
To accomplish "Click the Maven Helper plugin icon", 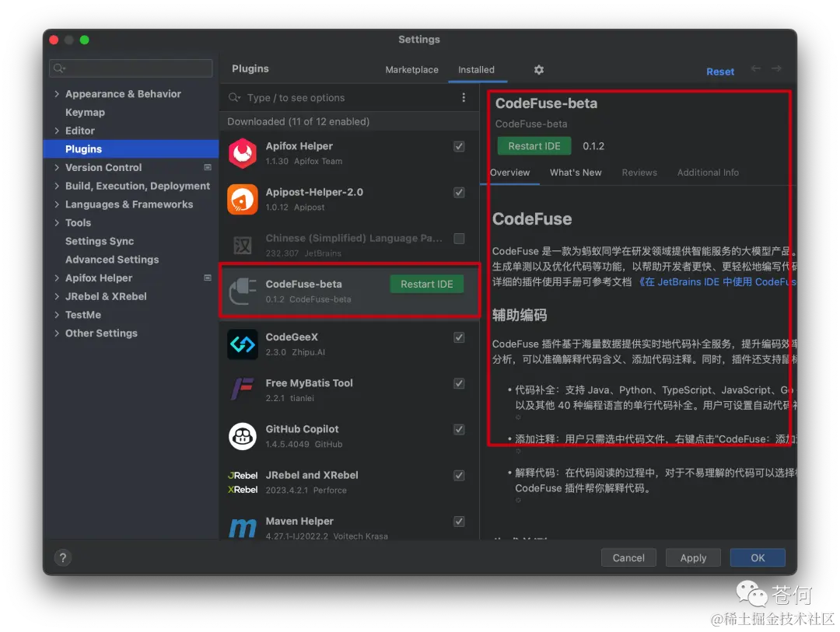I will (243, 528).
